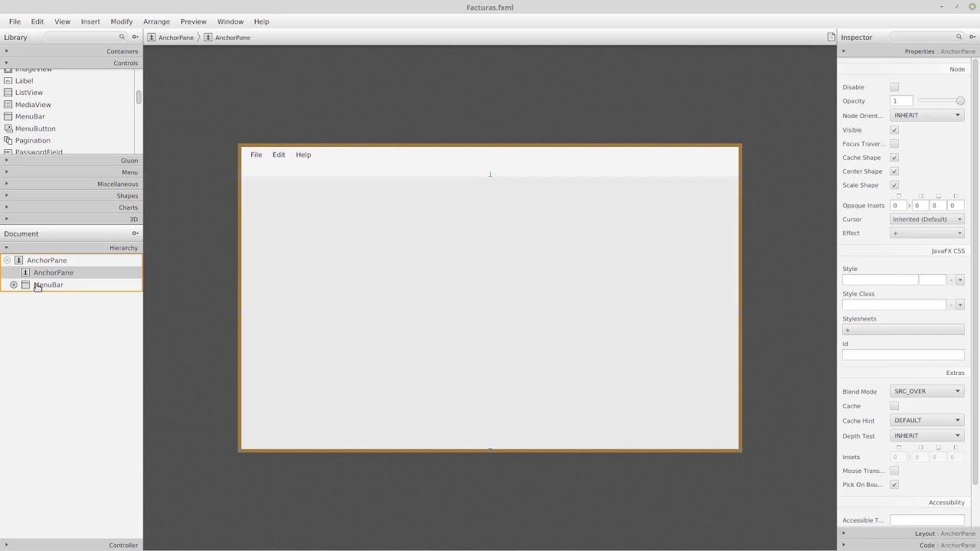Screen dimensions: 980x551
Task: Toggle the Center Shape checkbox
Action: 894,171
